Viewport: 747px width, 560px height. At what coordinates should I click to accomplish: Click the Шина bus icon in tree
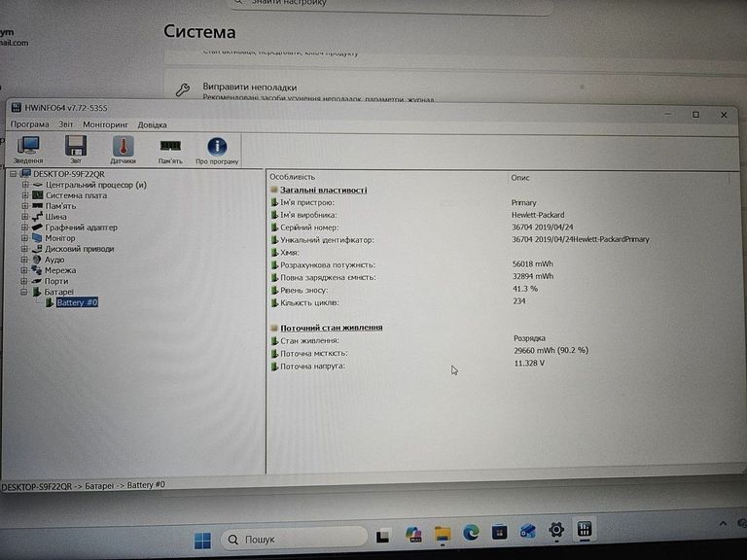click(37, 217)
